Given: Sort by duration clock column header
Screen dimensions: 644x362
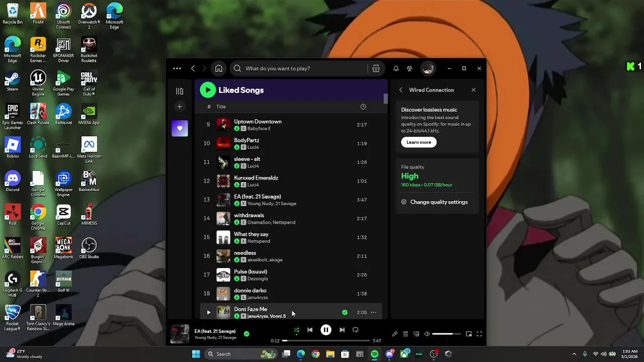Looking at the screenshot, I should click(363, 107).
